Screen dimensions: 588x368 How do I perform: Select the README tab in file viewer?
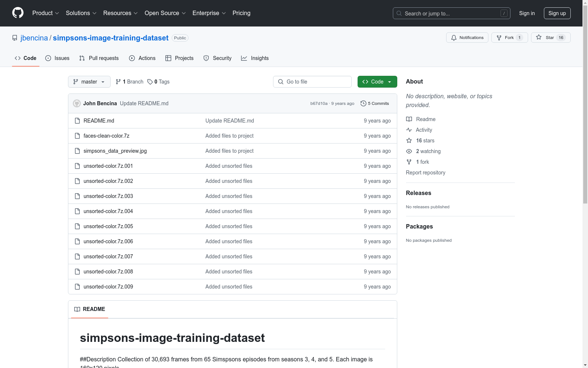(90, 309)
